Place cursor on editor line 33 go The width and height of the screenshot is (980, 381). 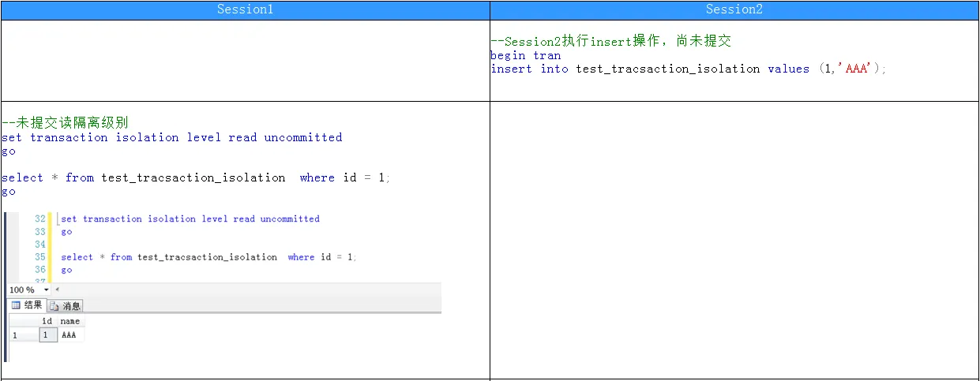coord(67,232)
